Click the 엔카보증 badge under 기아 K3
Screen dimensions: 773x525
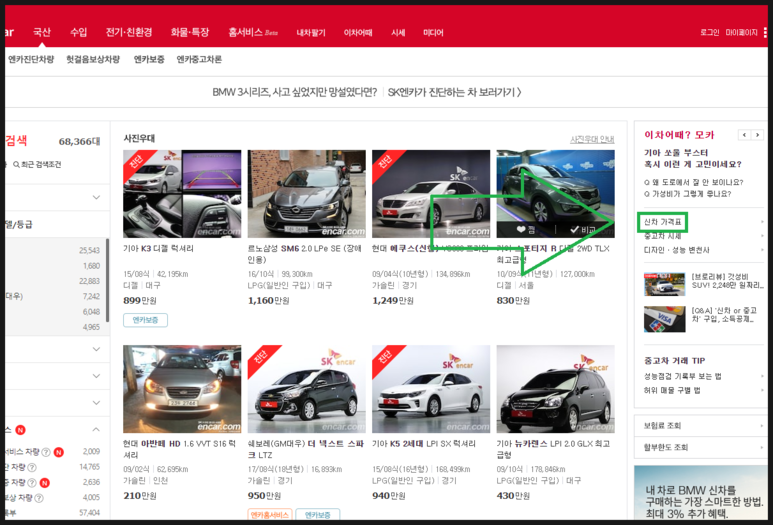click(145, 320)
